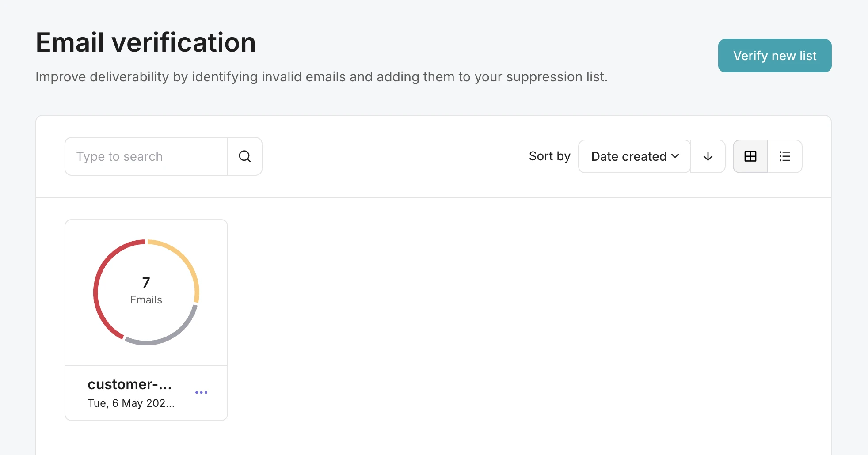
Task: Open the three-dot menu on customer card
Action: click(201, 392)
